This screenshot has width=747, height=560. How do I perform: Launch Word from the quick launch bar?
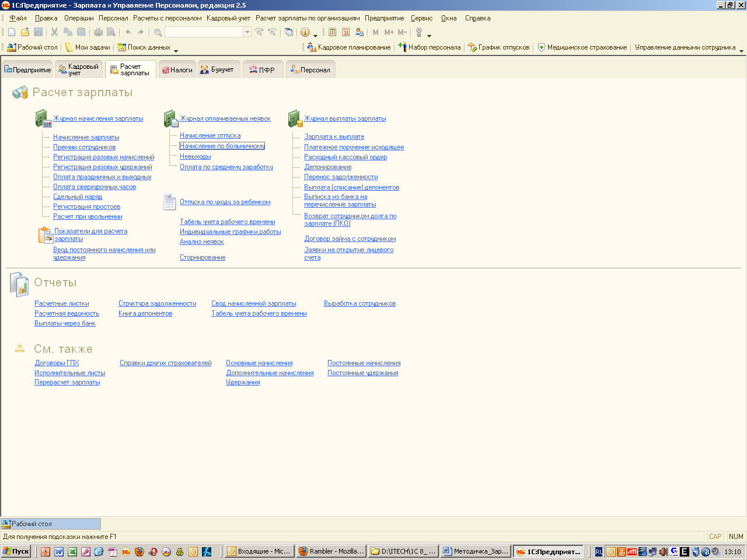click(x=59, y=551)
